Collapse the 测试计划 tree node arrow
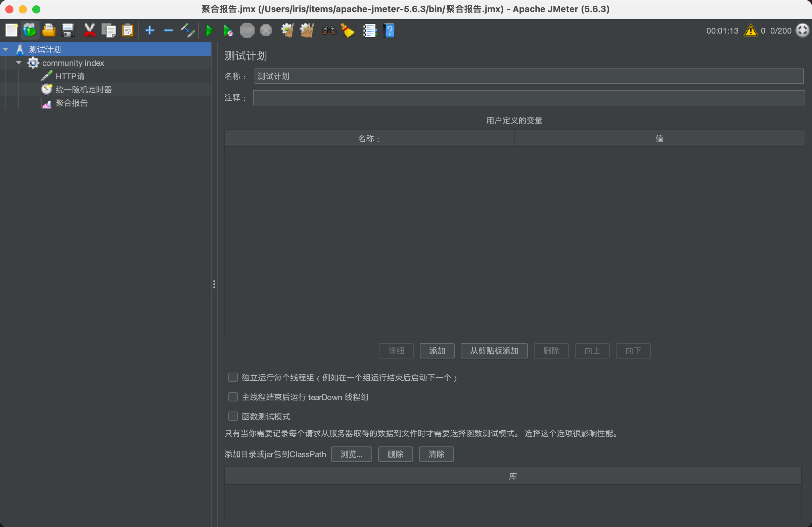The height and width of the screenshot is (527, 812). (5, 49)
